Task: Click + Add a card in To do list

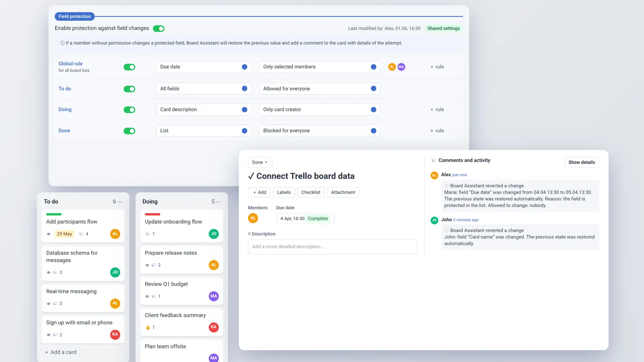Action: point(61,352)
